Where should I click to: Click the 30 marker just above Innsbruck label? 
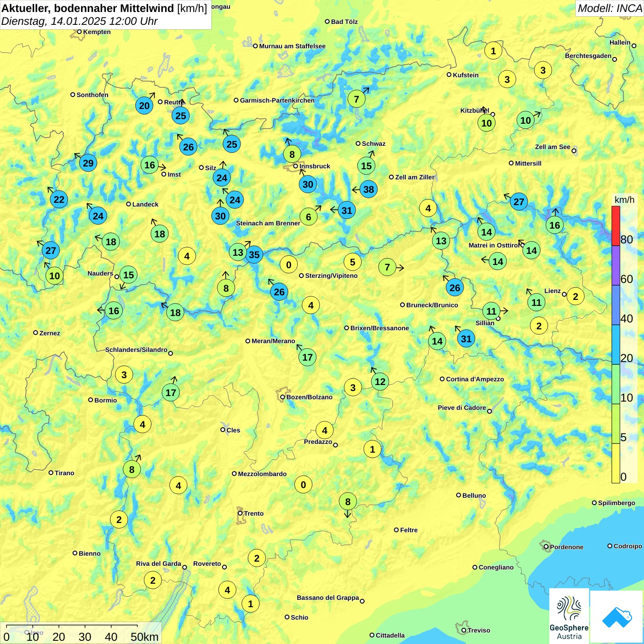coord(308,184)
